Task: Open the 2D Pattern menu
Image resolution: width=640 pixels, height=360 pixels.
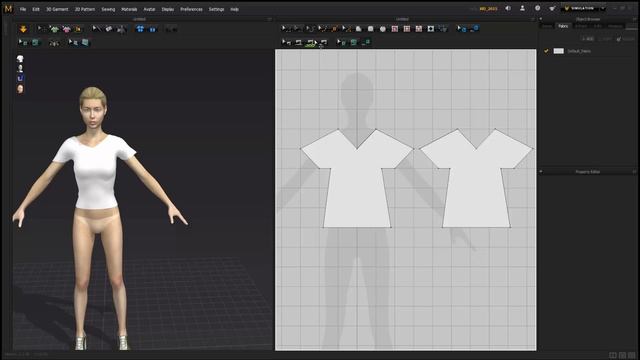Action: pyautogui.click(x=85, y=9)
